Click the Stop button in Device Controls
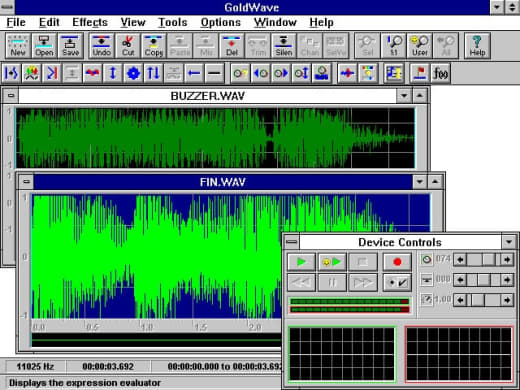Screen dimensions: 520x390 tap(363, 262)
